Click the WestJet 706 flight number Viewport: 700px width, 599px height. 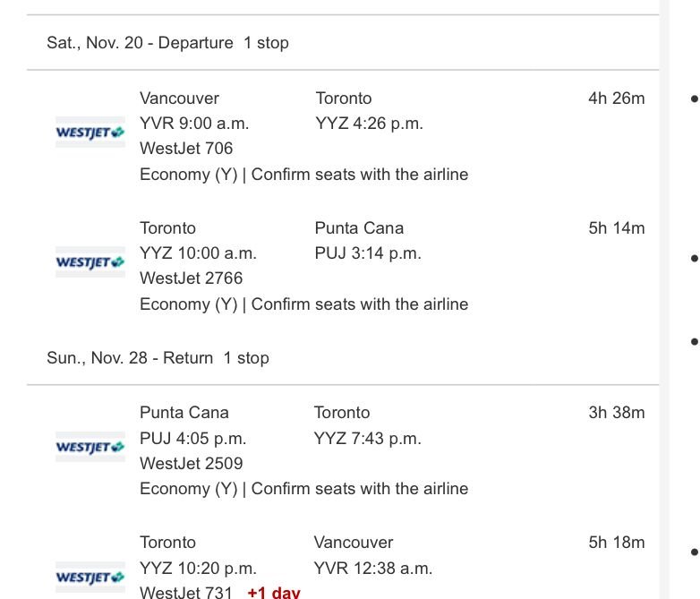point(186,149)
